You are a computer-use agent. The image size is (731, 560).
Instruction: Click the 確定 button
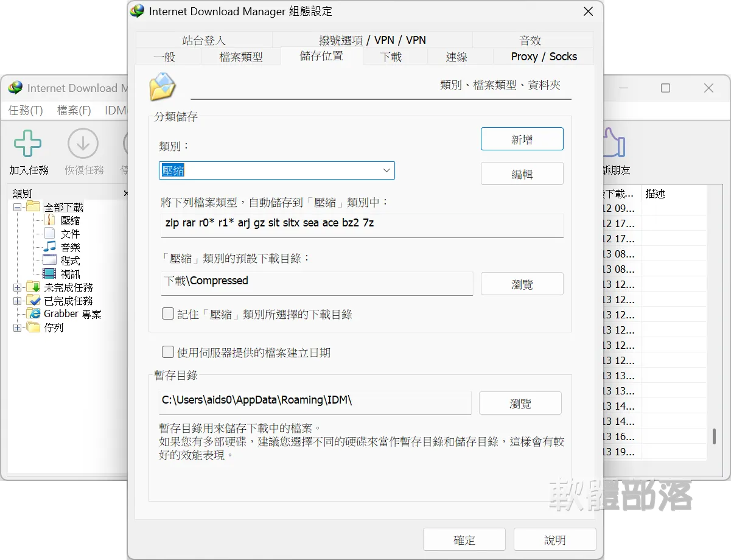pos(464,540)
